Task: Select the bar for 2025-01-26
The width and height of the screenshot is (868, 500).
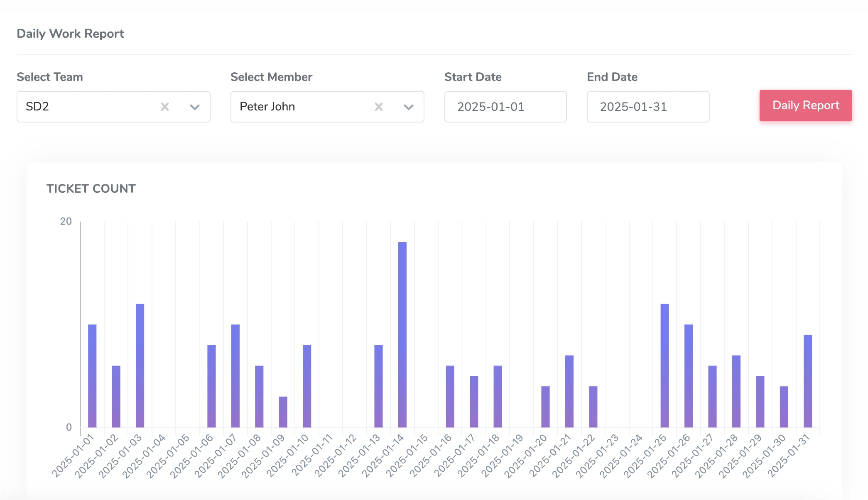Action: click(689, 376)
